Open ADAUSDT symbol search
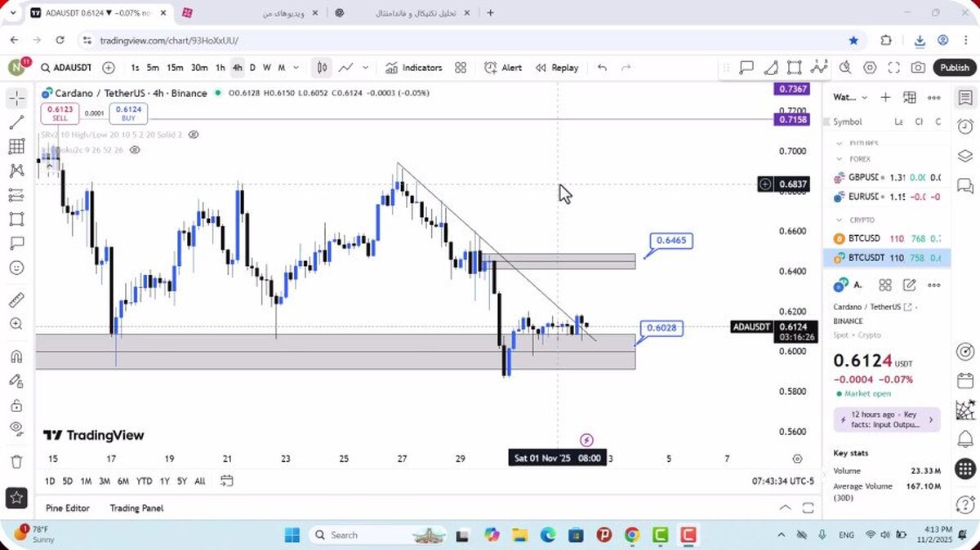The height and width of the screenshot is (550, 980). click(x=65, y=68)
